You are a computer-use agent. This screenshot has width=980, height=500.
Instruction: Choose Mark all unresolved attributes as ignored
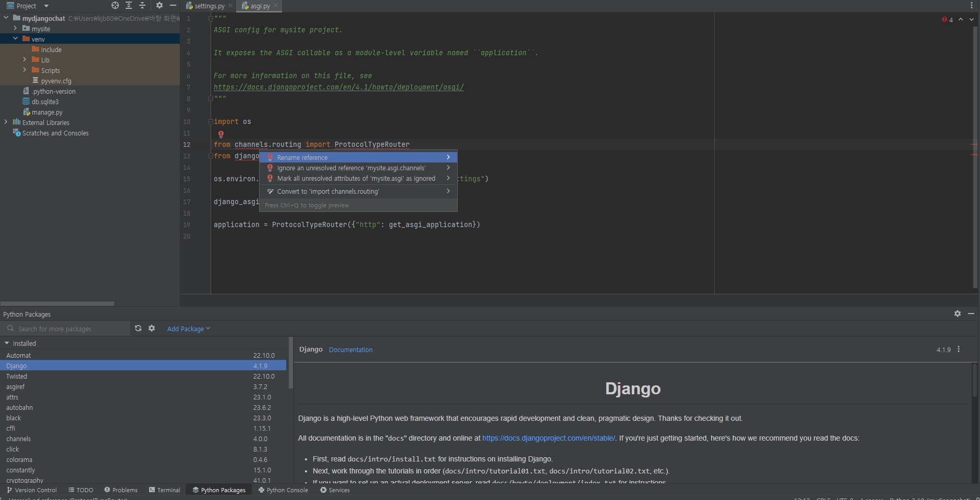(358, 178)
